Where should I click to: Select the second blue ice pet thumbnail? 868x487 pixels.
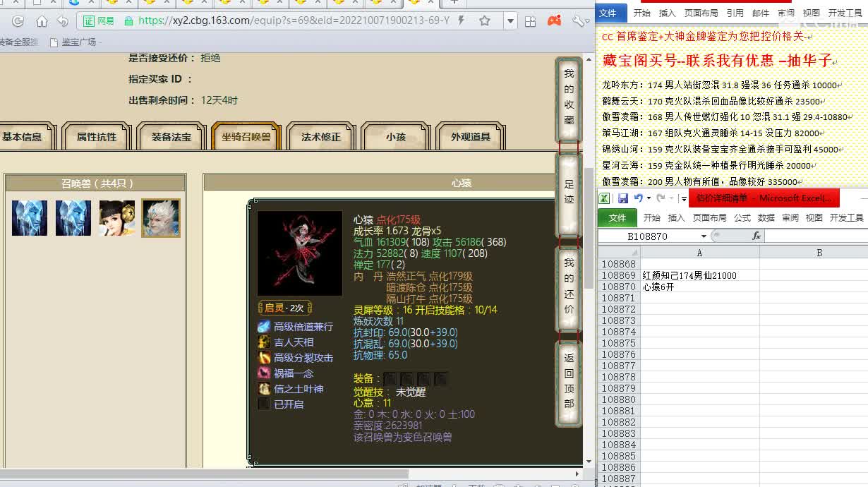click(73, 218)
